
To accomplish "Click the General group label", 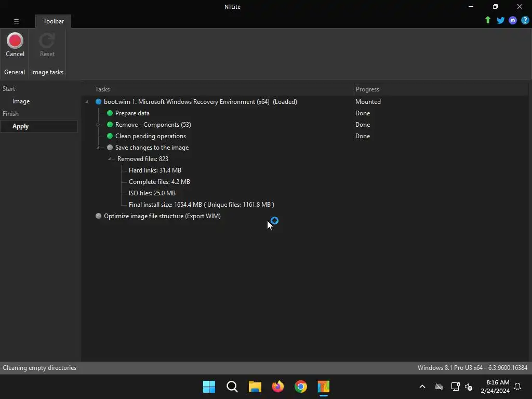I will coord(14,72).
